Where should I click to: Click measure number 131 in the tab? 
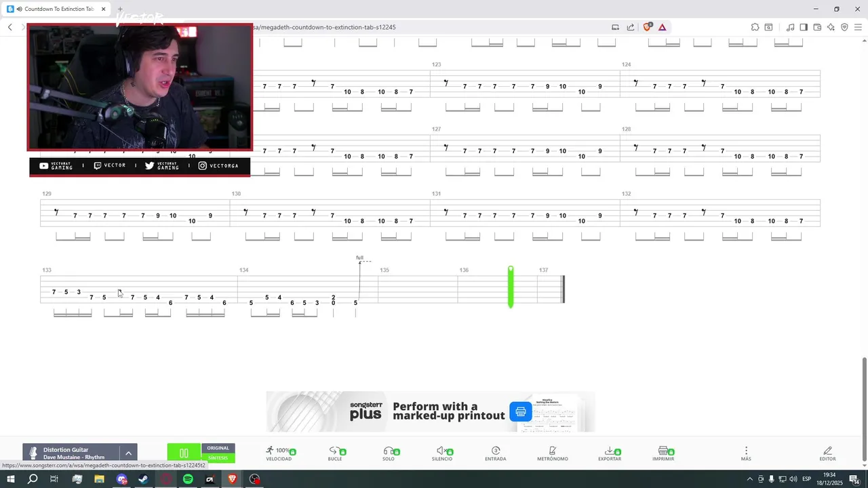(x=436, y=194)
